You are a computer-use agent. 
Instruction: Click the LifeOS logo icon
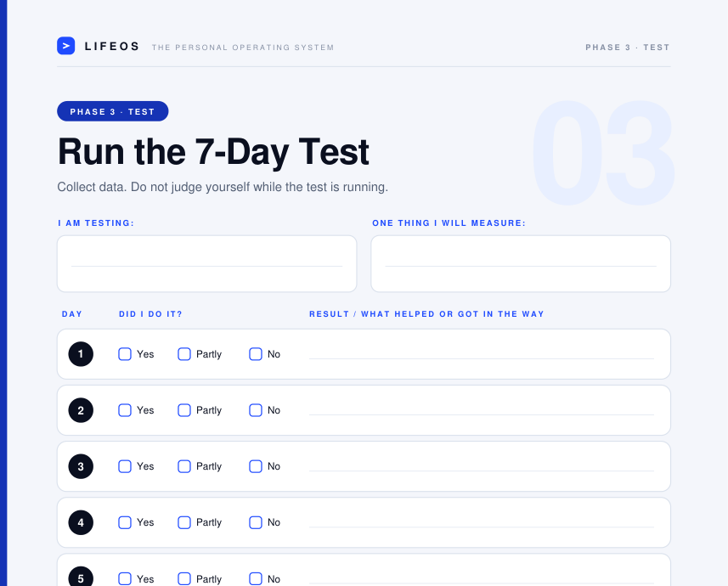(66, 46)
